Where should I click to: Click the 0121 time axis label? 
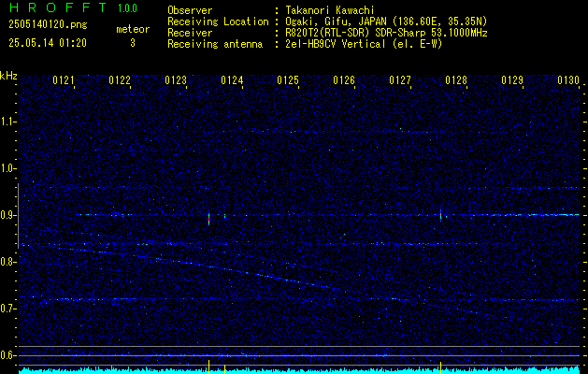64,80
